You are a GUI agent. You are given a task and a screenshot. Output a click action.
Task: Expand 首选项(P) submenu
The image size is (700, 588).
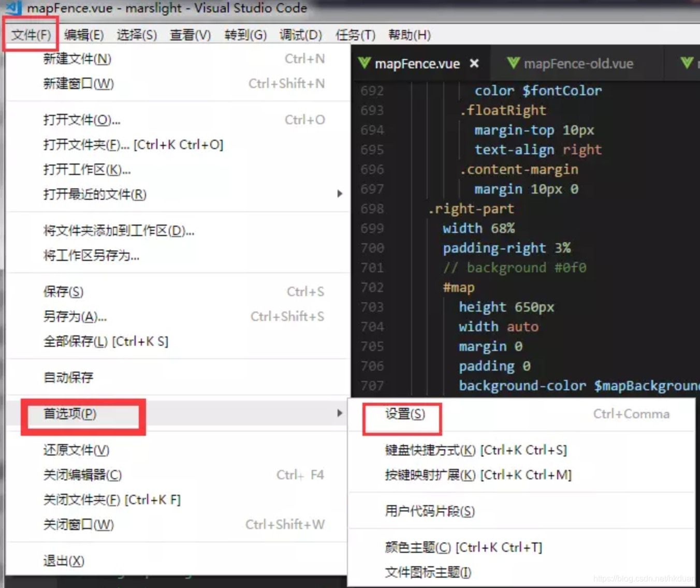click(178, 414)
